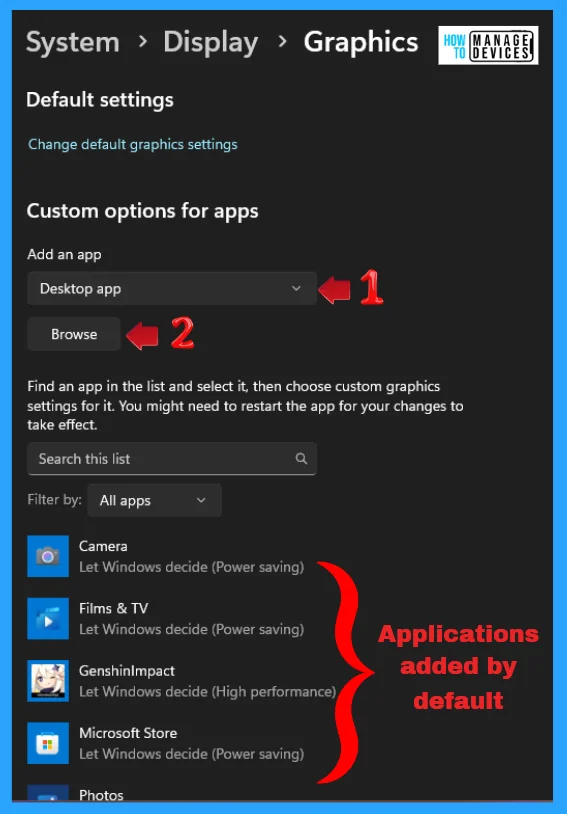Click the Films & TV app icon
The width and height of the screenshot is (567, 814).
(x=48, y=618)
